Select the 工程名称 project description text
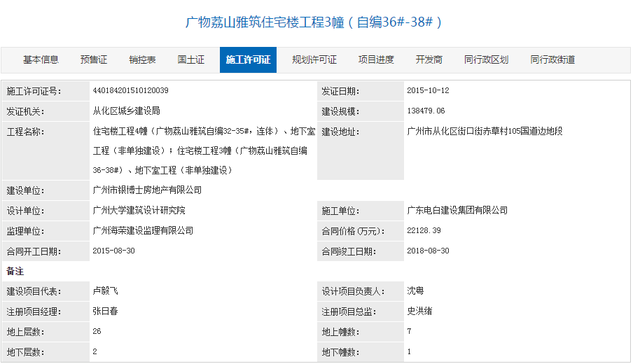The width and height of the screenshot is (633, 364). pos(204,150)
